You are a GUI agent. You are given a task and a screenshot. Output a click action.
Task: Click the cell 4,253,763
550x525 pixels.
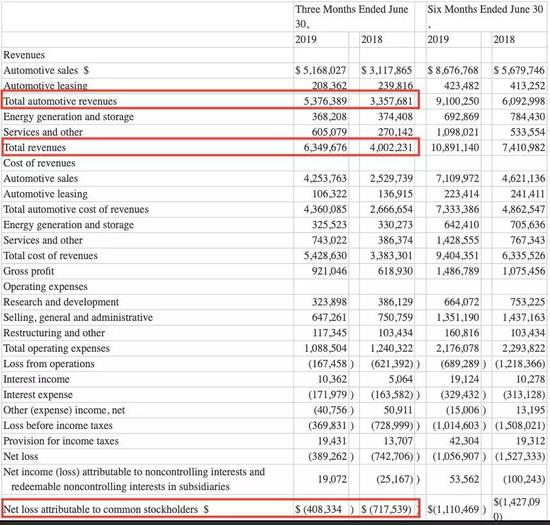coord(325,179)
